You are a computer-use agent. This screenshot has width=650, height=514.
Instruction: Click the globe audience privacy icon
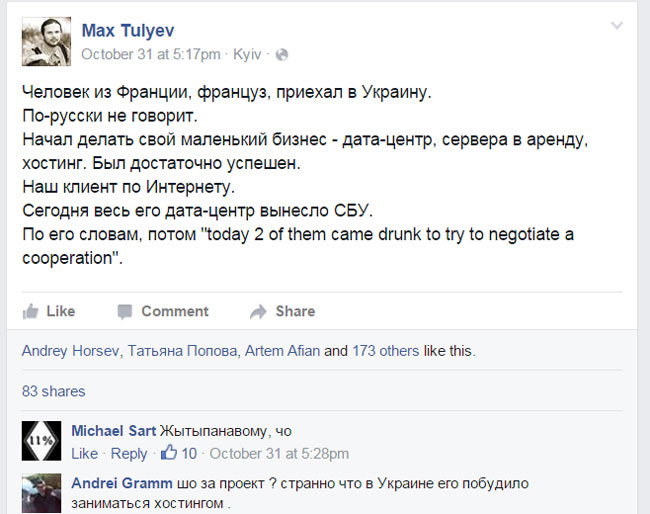(x=282, y=53)
